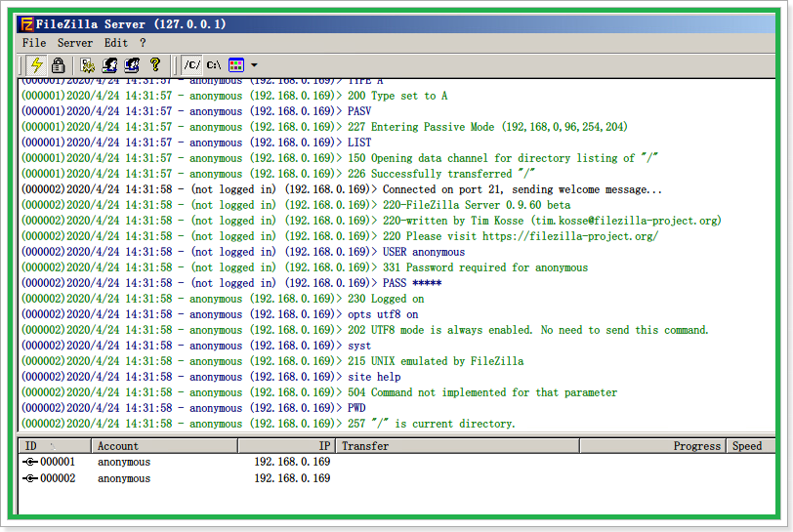This screenshot has width=793, height=532.
Task: Click '220-written by Tim Kosse' log line
Action: [371, 221]
